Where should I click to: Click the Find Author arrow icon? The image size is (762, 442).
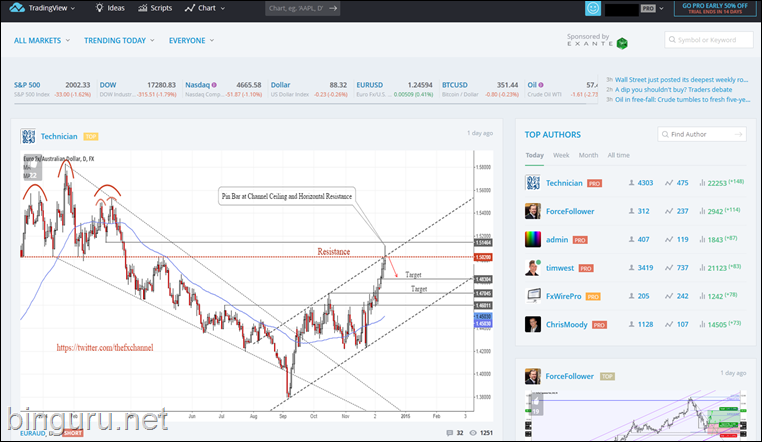pos(739,134)
